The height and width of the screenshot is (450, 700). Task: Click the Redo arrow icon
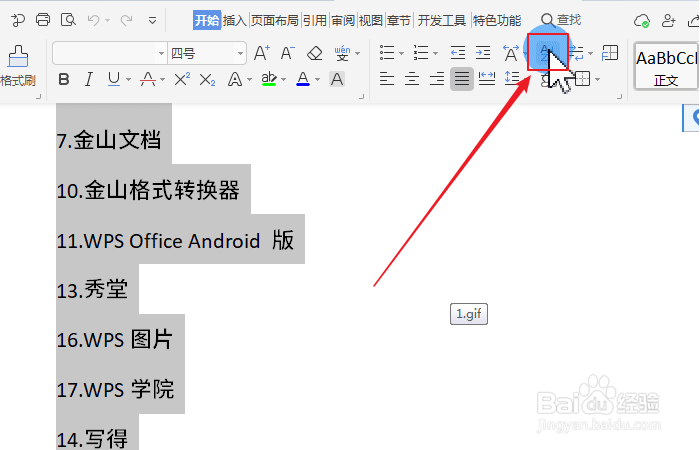pyautogui.click(x=126, y=20)
